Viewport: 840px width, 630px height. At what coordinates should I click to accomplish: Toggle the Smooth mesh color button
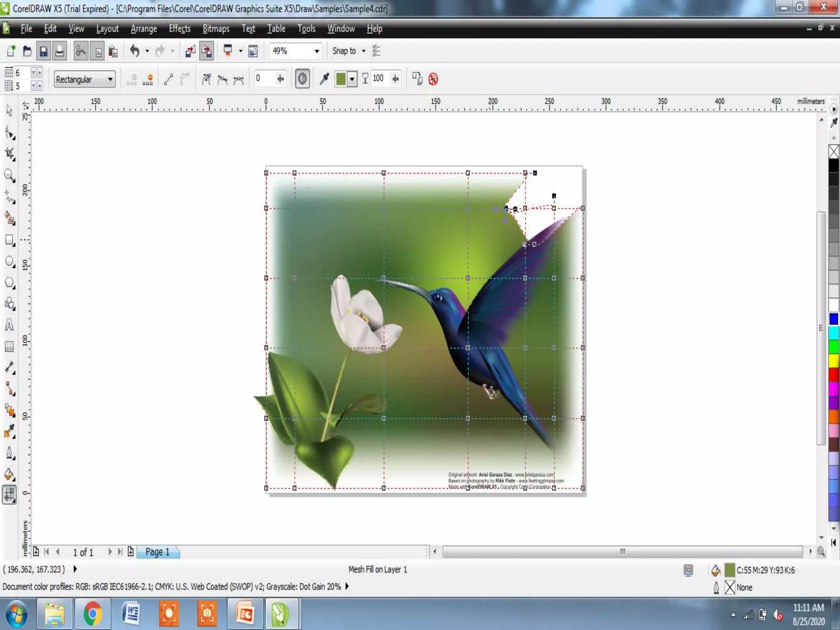(302, 79)
